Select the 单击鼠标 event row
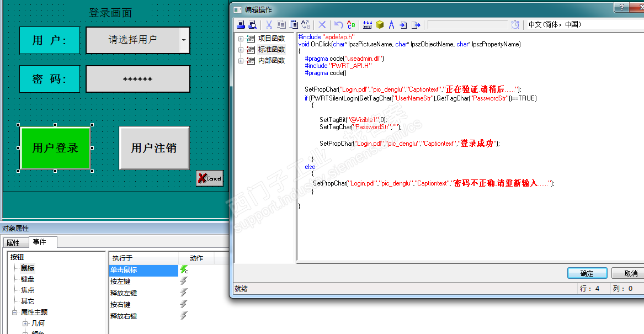 point(143,270)
